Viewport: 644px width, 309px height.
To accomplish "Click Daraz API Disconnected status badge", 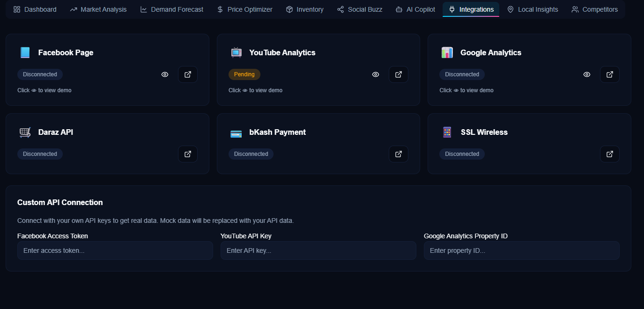I will [x=40, y=154].
